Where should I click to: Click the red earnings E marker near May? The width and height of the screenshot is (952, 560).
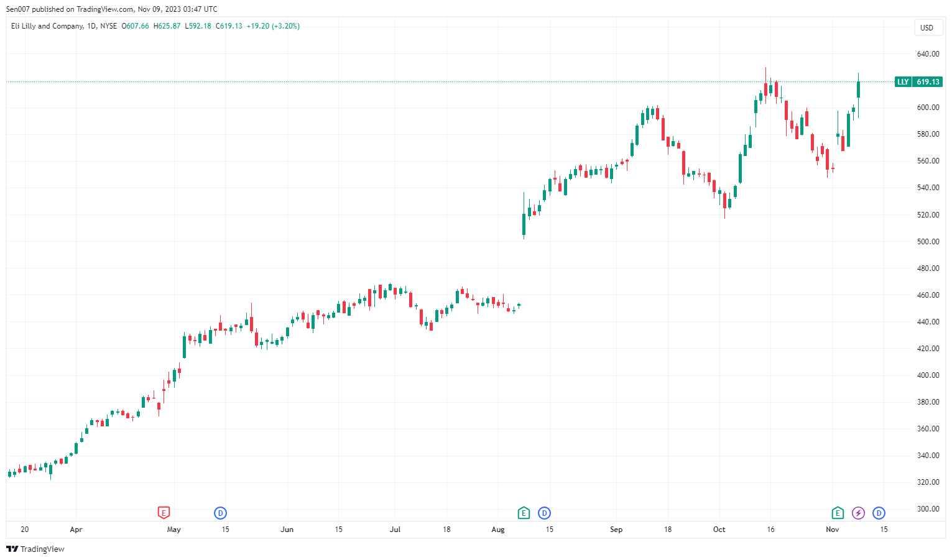click(x=164, y=513)
